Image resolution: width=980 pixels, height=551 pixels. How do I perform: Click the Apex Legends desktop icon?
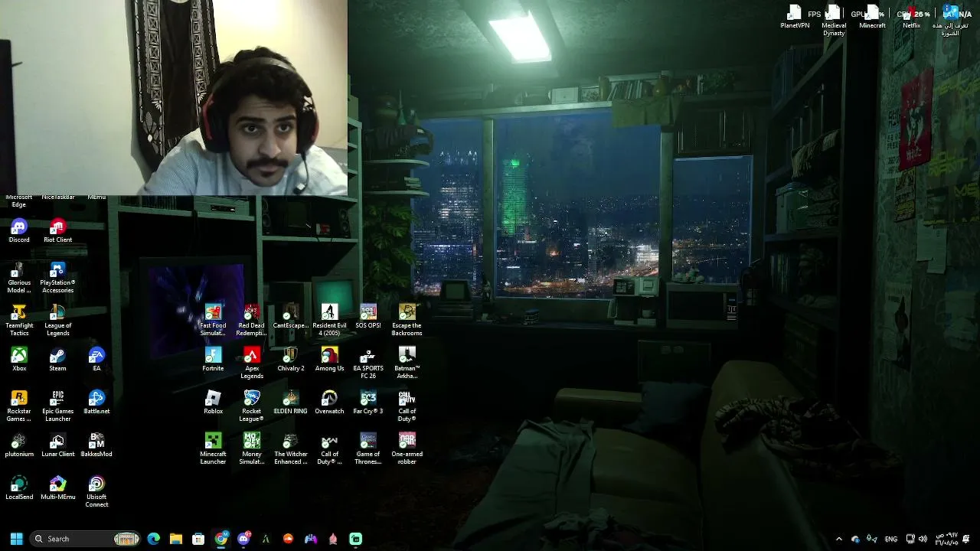coord(252,364)
